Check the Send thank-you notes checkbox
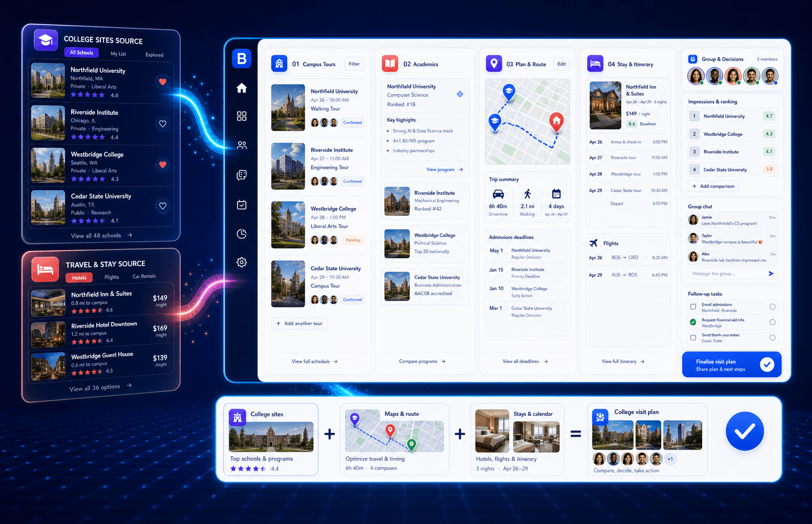This screenshot has height=524, width=812. (x=693, y=337)
